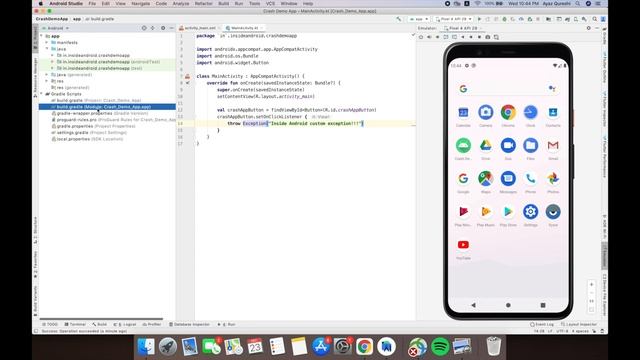
Task: Open the Pixel 4 API 28 device dropdown
Action: [454, 19]
